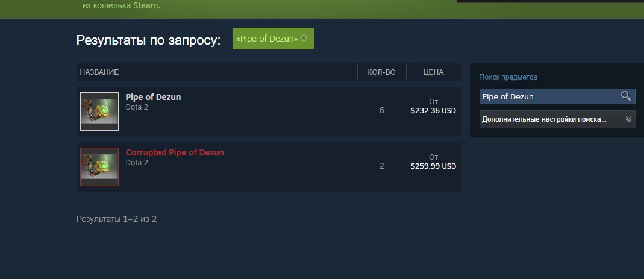Click quantity 2 in Corrupted Pipe row
The height and width of the screenshot is (279, 644).
pos(381,166)
